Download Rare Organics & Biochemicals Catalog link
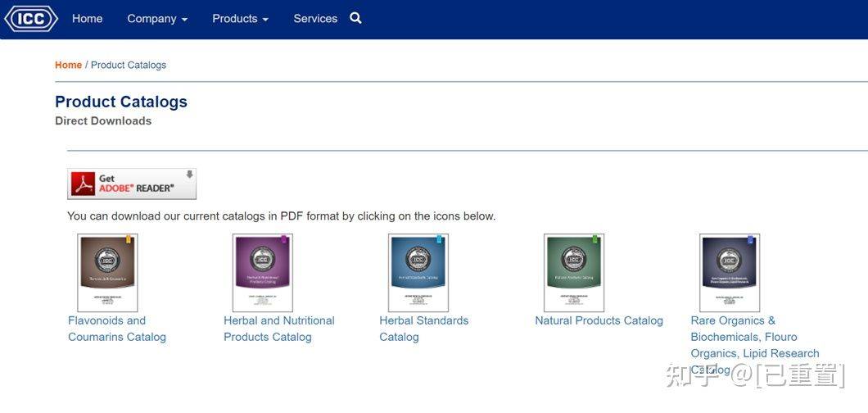The width and height of the screenshot is (868, 413). (754, 345)
